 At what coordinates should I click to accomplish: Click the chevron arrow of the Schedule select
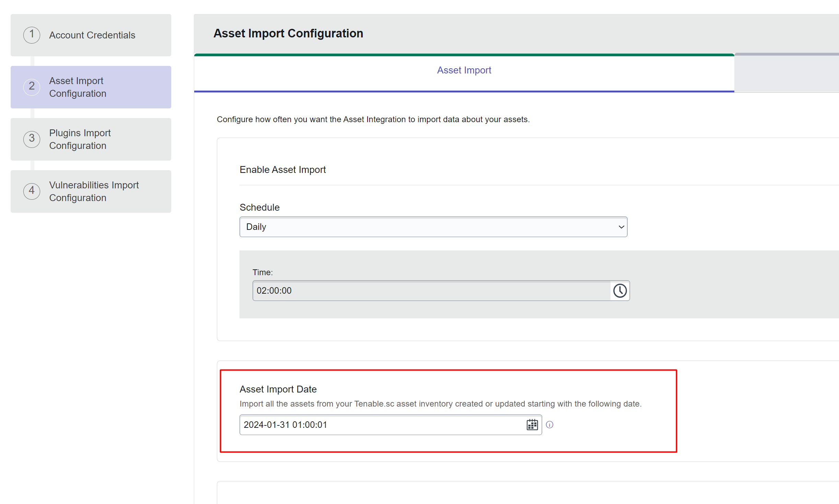(621, 227)
